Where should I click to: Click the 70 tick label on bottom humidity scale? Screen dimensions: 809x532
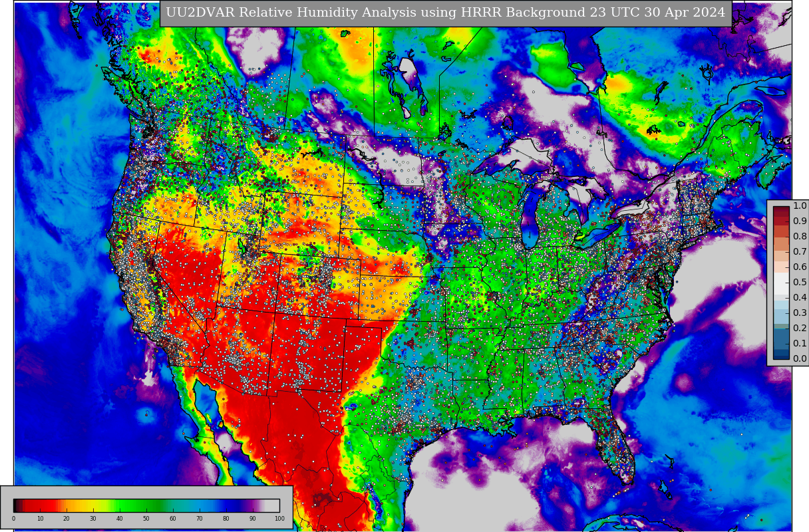click(x=200, y=519)
